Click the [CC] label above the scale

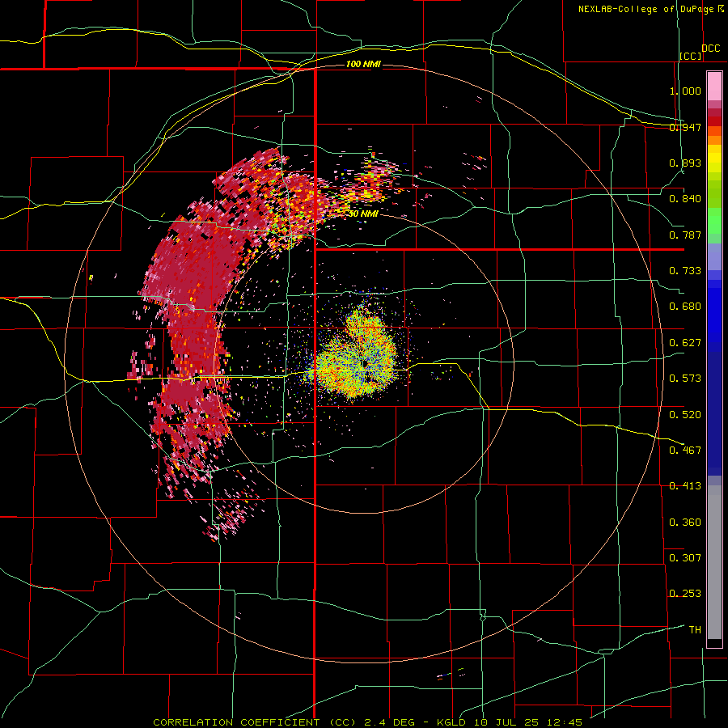click(x=691, y=56)
